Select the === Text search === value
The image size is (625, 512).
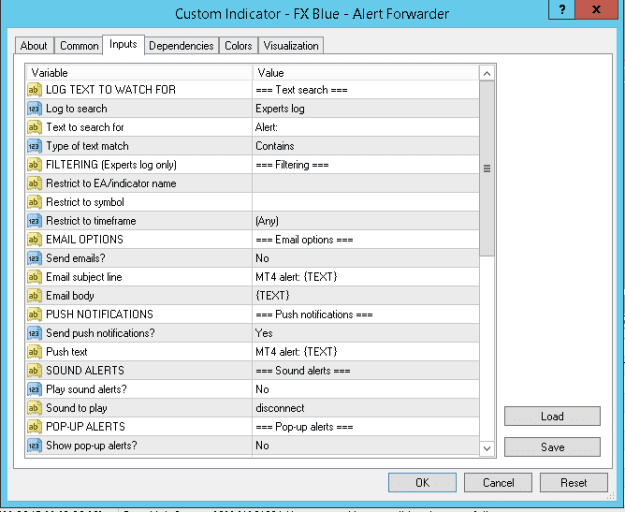click(366, 90)
